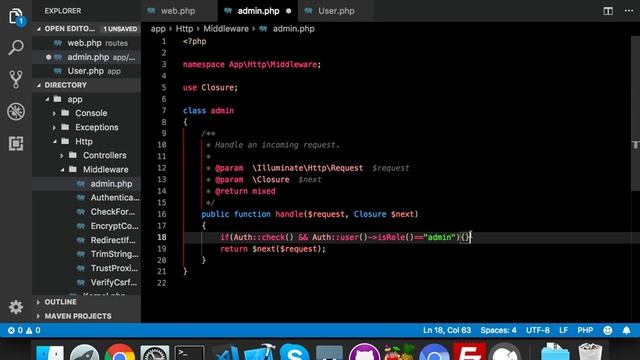Switch to the User.php tab
This screenshot has height=360, width=640.
coord(336,11)
